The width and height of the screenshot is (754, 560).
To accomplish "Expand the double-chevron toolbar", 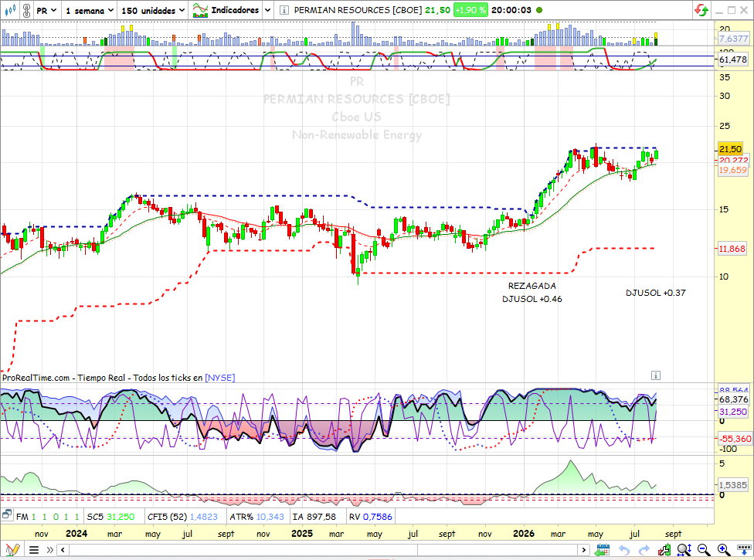I will pos(50,550).
